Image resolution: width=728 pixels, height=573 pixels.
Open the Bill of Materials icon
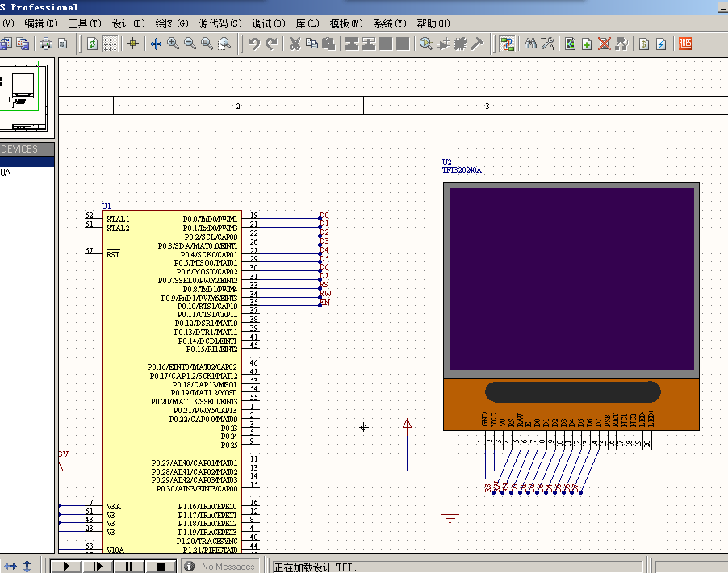click(644, 44)
